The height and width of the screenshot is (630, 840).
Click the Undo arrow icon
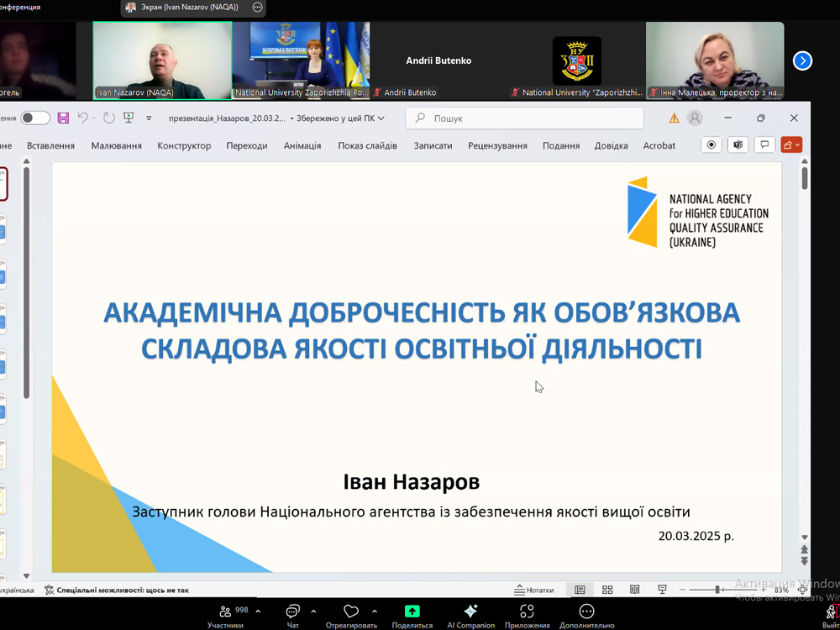coord(82,118)
